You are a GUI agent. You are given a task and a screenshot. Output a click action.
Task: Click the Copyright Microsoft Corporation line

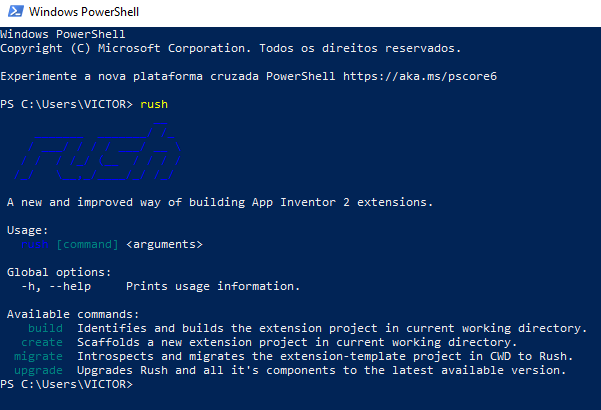[230, 48]
